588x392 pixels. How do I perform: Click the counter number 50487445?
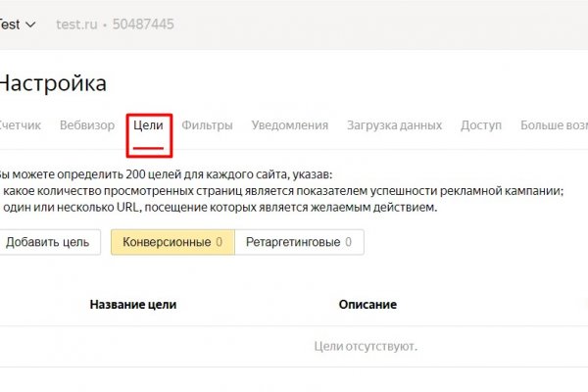tap(144, 24)
